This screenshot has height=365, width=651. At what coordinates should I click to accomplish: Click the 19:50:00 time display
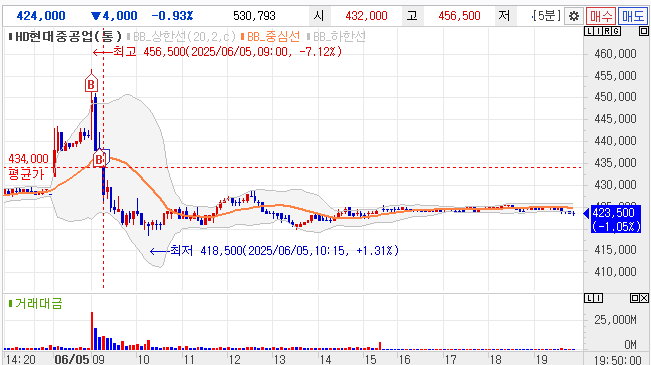(618, 360)
